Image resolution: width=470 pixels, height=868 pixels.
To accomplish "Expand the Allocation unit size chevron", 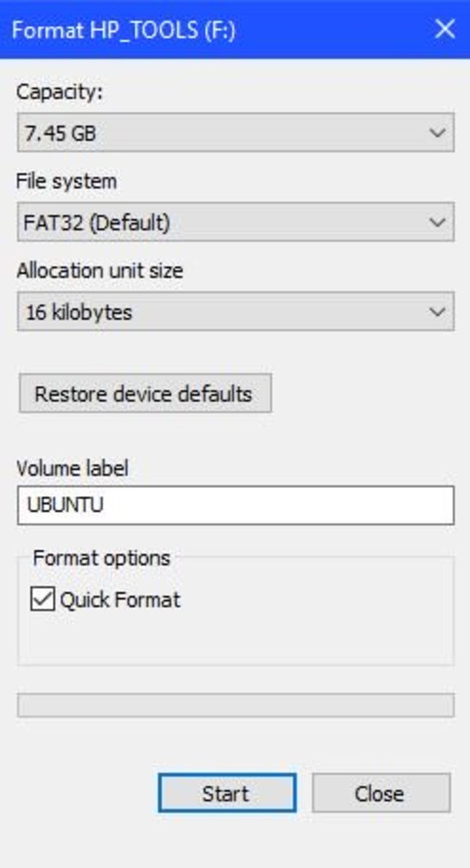I will [x=437, y=312].
